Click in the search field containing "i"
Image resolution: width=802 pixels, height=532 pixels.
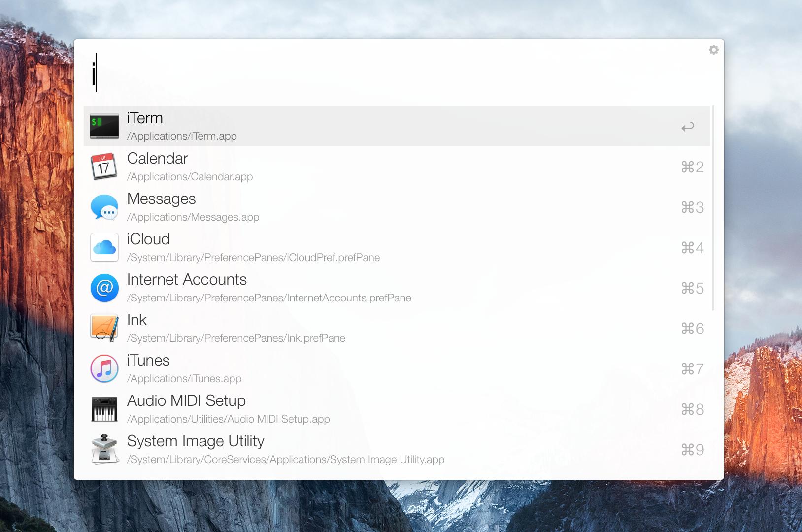pyautogui.click(x=394, y=73)
